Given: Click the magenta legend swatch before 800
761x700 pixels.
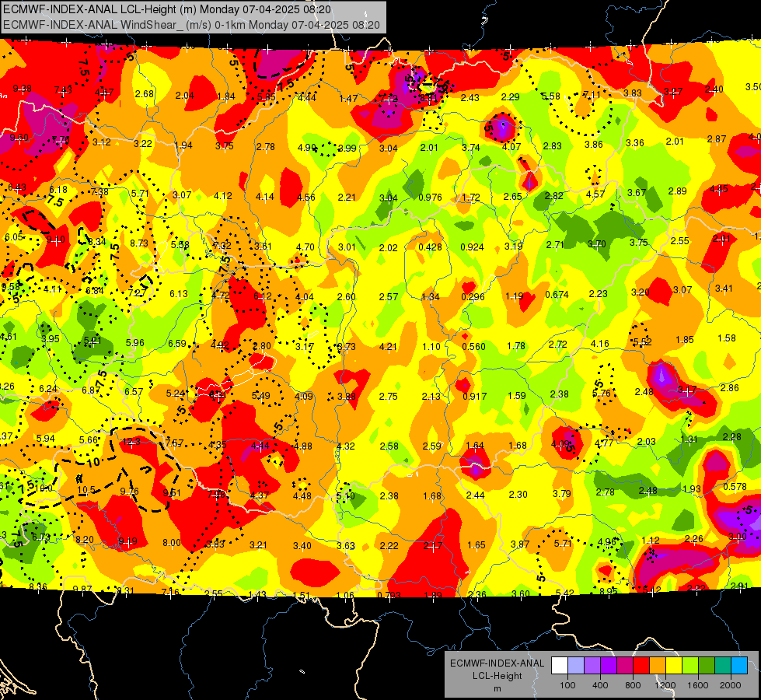Looking at the screenshot, I should coord(625,666).
